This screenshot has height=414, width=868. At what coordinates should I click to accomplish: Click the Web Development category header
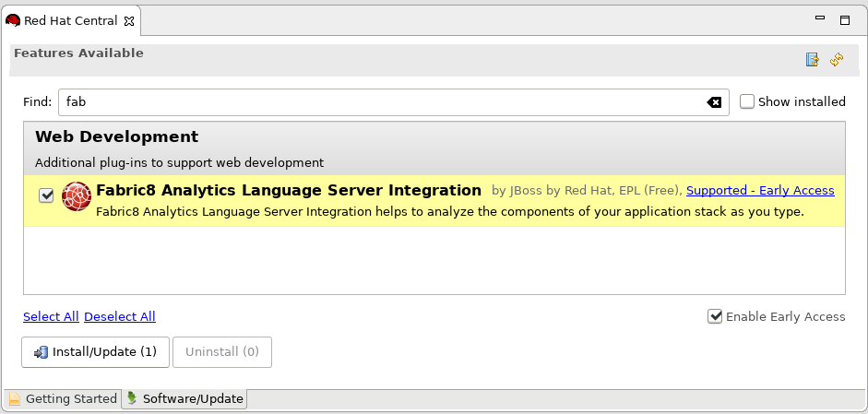(x=116, y=137)
